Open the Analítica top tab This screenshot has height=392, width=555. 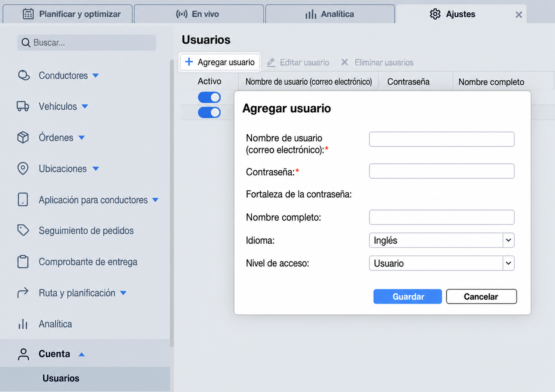coord(330,14)
